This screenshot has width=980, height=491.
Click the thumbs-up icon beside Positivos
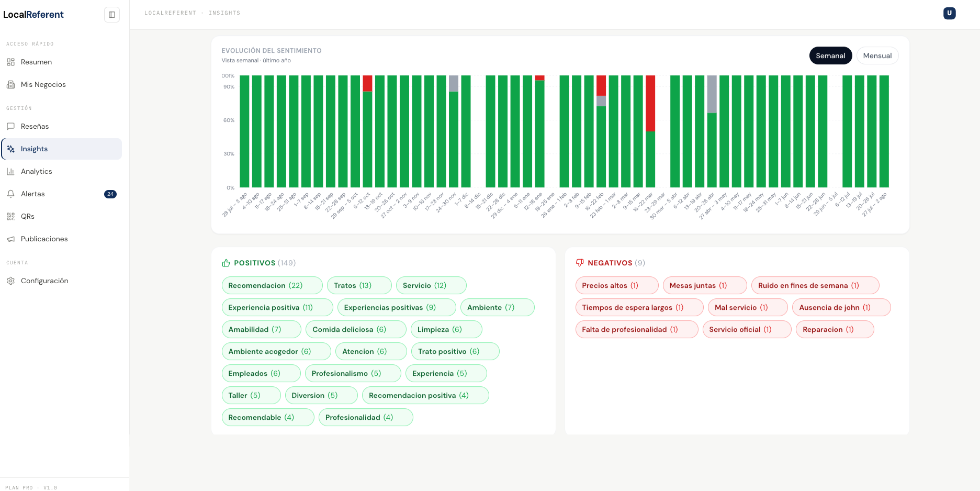pos(226,263)
